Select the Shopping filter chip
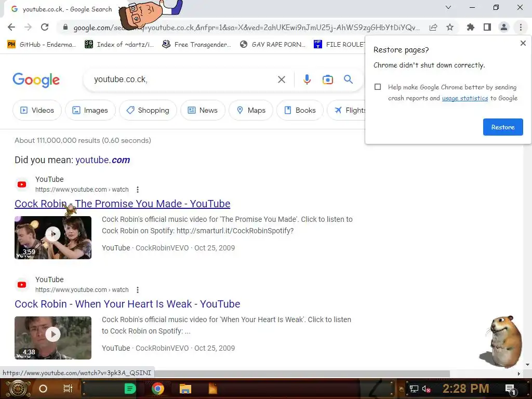The width and height of the screenshot is (532, 399). pyautogui.click(x=148, y=110)
